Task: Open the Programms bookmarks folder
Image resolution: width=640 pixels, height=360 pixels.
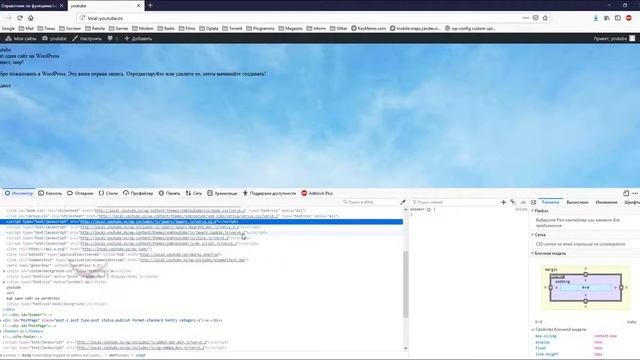Action: point(260,29)
